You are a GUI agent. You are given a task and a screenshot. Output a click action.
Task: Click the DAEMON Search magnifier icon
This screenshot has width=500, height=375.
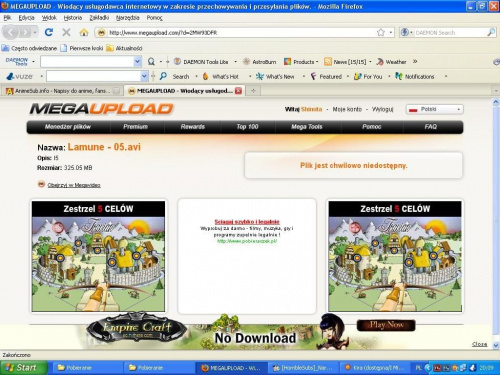pos(491,32)
